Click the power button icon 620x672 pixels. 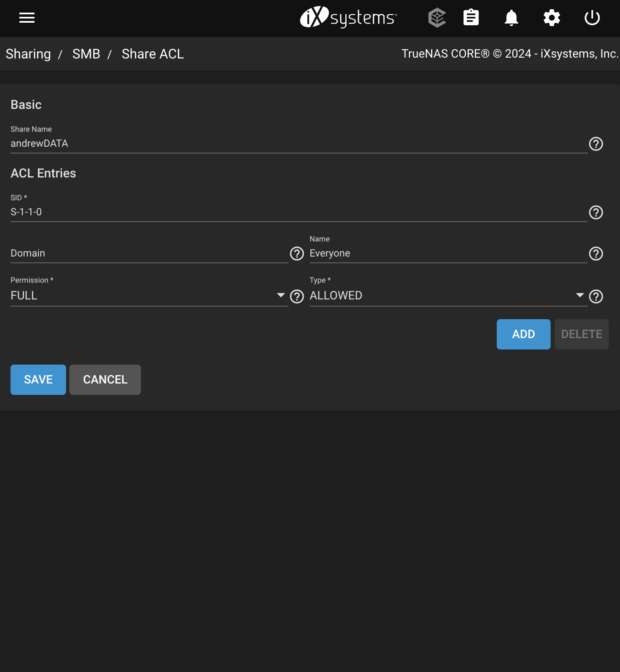592,18
